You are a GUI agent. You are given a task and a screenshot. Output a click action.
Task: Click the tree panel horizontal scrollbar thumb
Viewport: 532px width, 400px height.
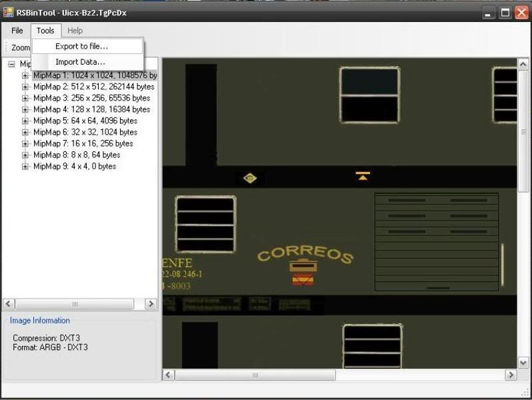click(75, 304)
